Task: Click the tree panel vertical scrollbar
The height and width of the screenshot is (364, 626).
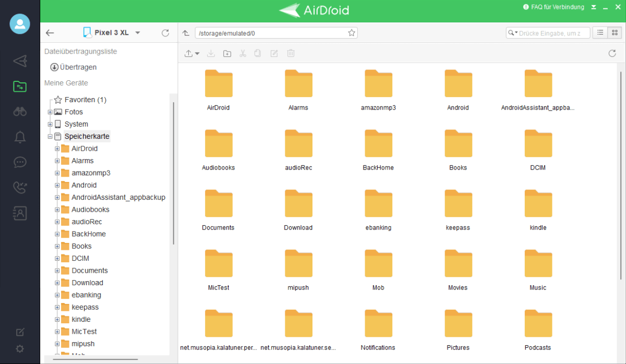Action: [x=174, y=174]
